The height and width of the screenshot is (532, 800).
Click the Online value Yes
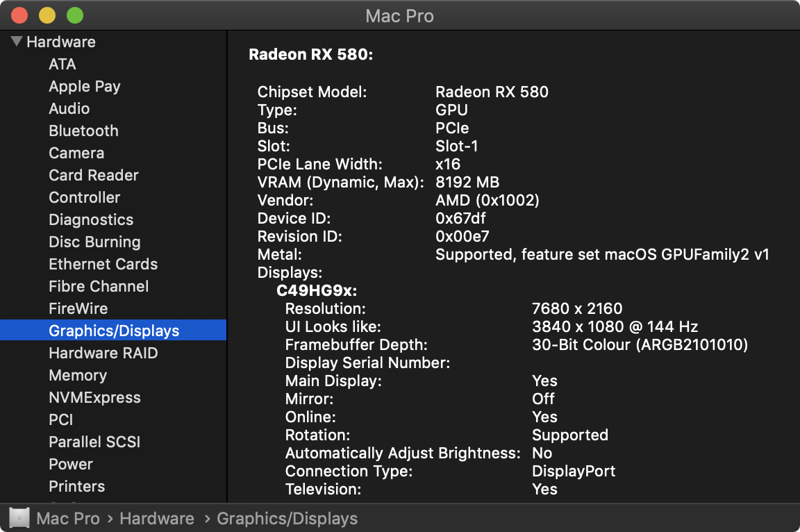[x=544, y=417]
